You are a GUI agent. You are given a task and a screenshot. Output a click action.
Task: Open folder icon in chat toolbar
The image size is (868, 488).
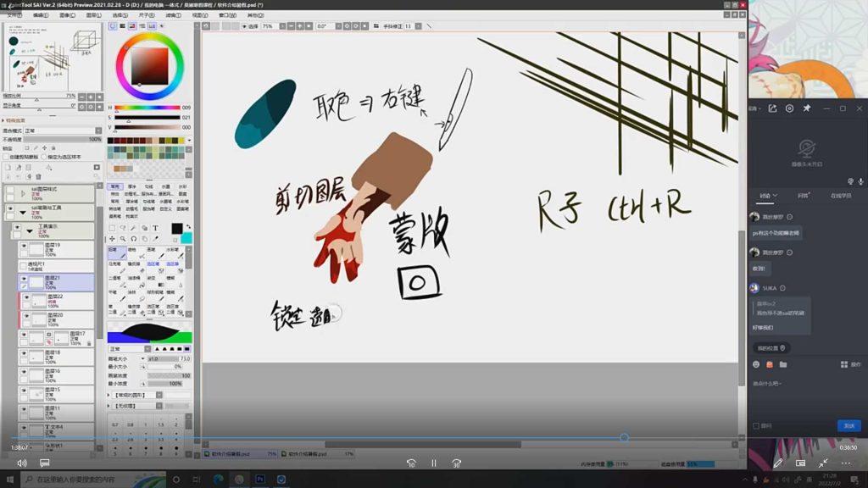pos(782,364)
